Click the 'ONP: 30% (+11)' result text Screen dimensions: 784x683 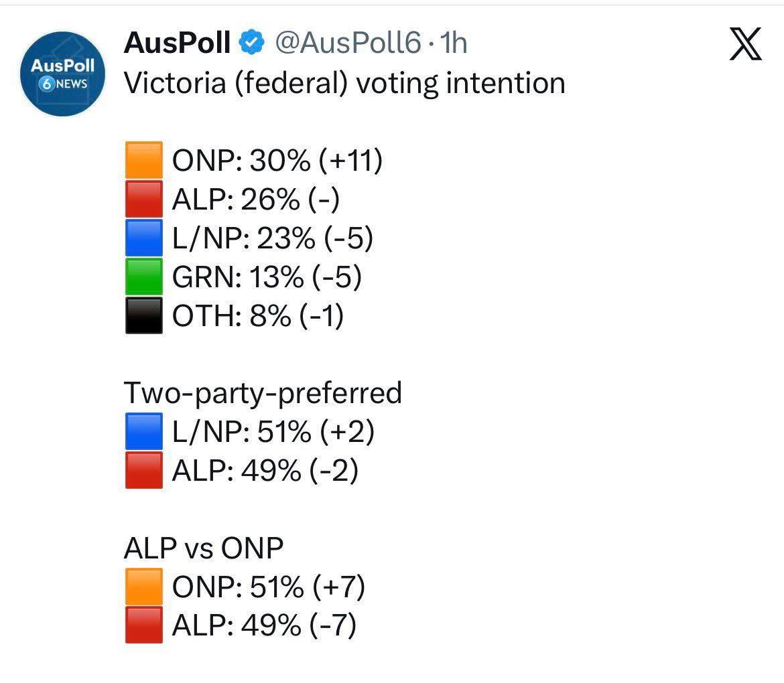pyautogui.click(x=277, y=161)
